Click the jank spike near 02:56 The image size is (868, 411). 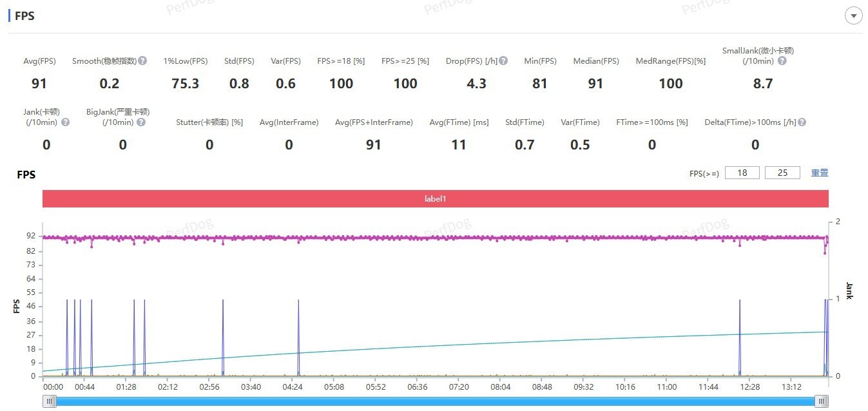222,335
